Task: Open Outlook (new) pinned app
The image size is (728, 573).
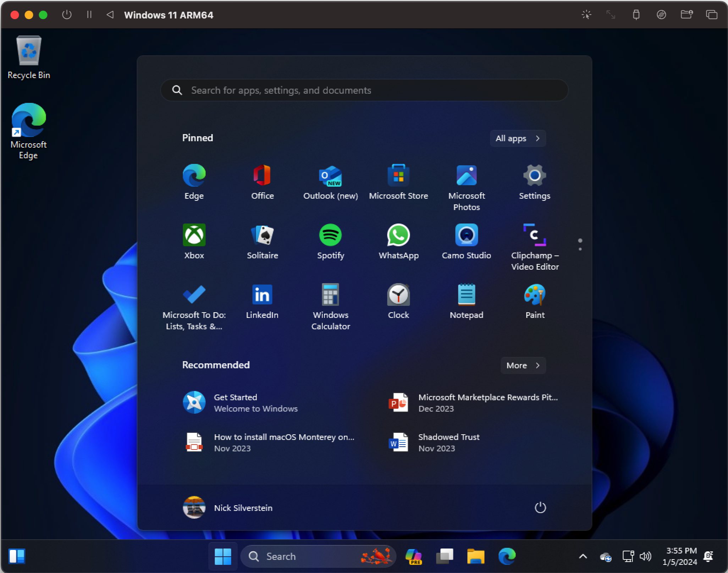Action: [330, 182]
